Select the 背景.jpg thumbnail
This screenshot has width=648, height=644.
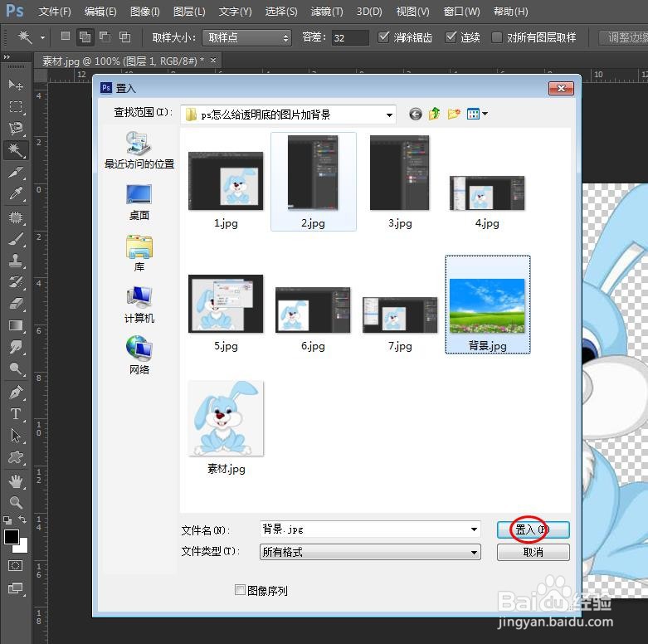tap(487, 305)
